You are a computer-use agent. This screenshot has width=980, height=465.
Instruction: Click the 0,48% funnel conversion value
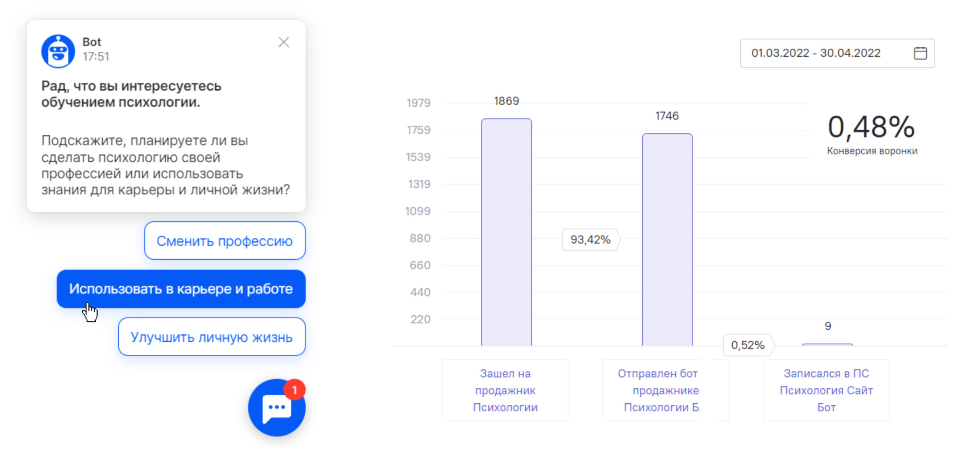[x=871, y=127]
